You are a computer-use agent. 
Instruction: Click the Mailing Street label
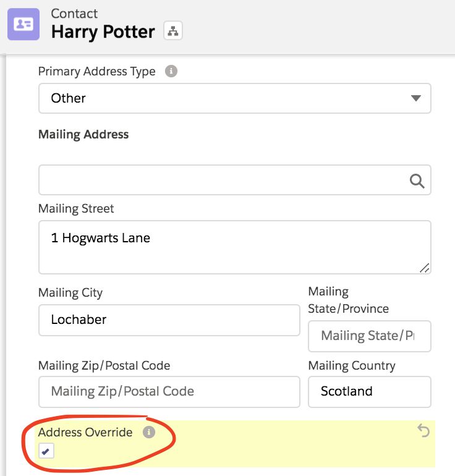(x=76, y=209)
